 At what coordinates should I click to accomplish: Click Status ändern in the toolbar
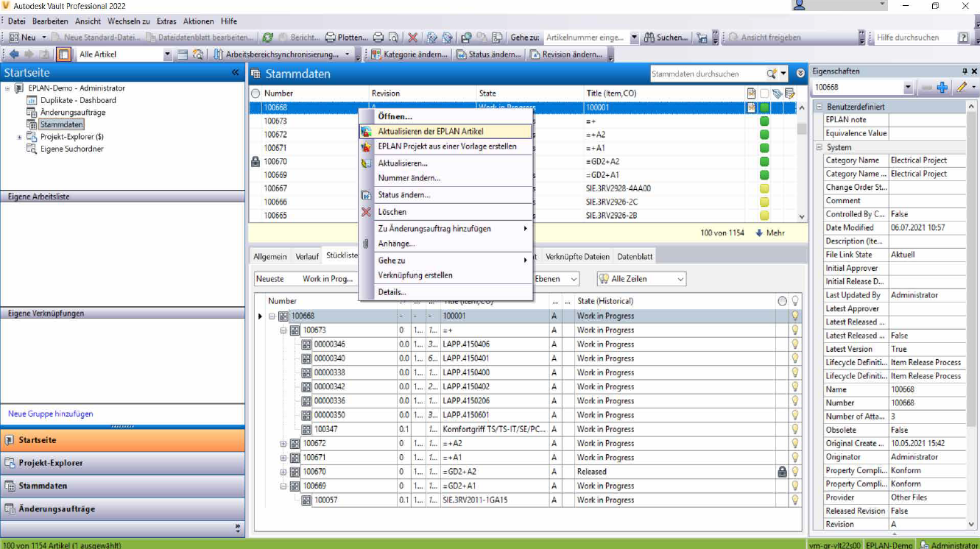click(x=488, y=54)
